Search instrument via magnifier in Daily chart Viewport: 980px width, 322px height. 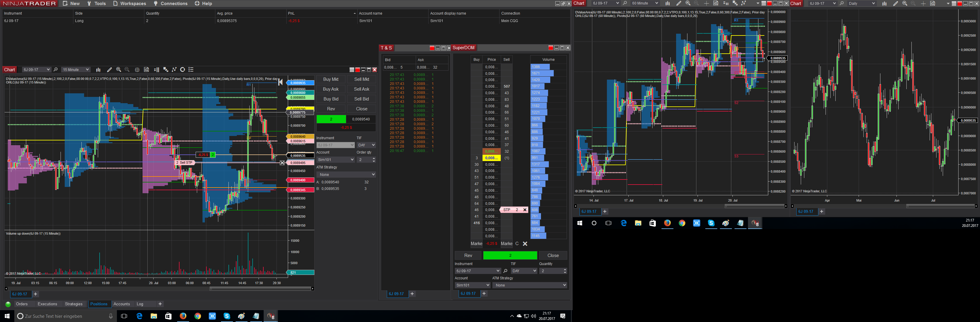tap(842, 3)
